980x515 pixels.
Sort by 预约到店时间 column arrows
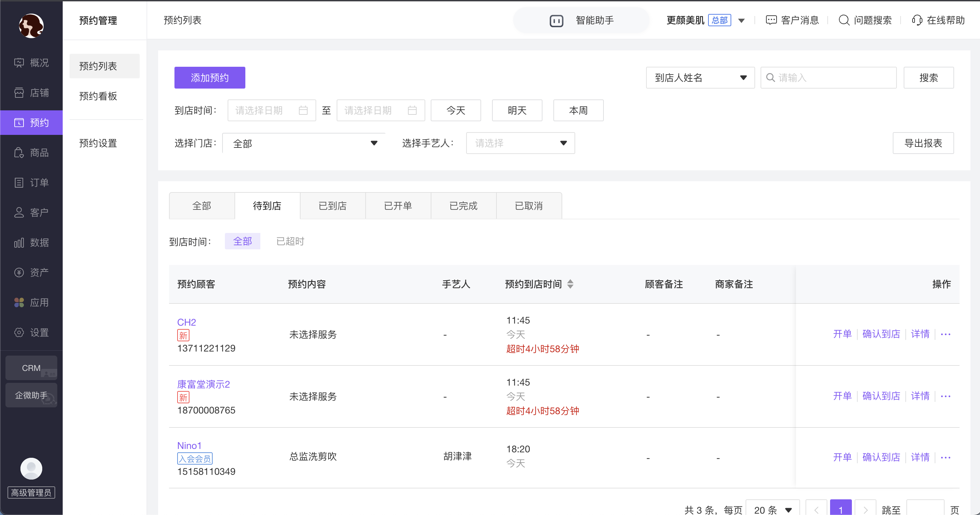pos(570,284)
